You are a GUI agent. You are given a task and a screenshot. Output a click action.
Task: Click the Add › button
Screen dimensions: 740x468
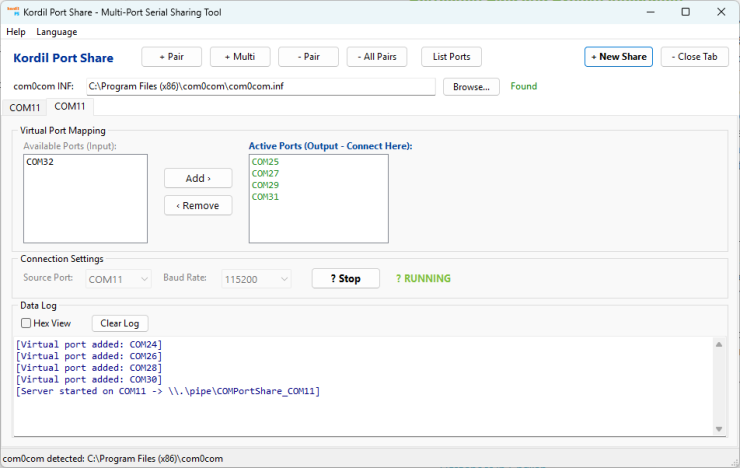pyautogui.click(x=198, y=178)
